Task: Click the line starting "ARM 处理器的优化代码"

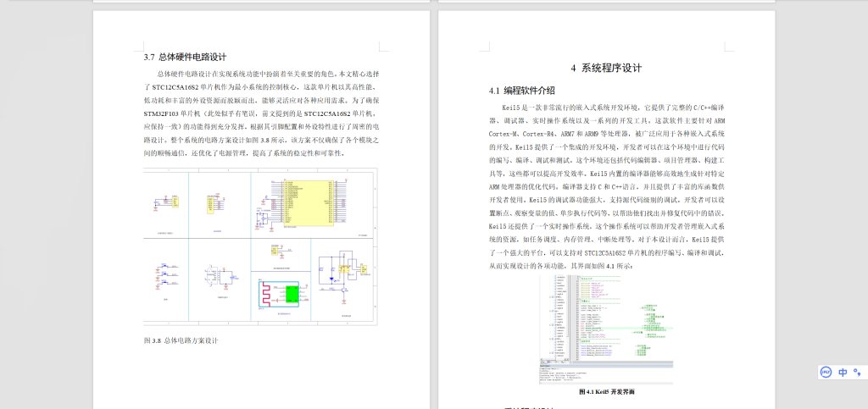Action: 607,187
